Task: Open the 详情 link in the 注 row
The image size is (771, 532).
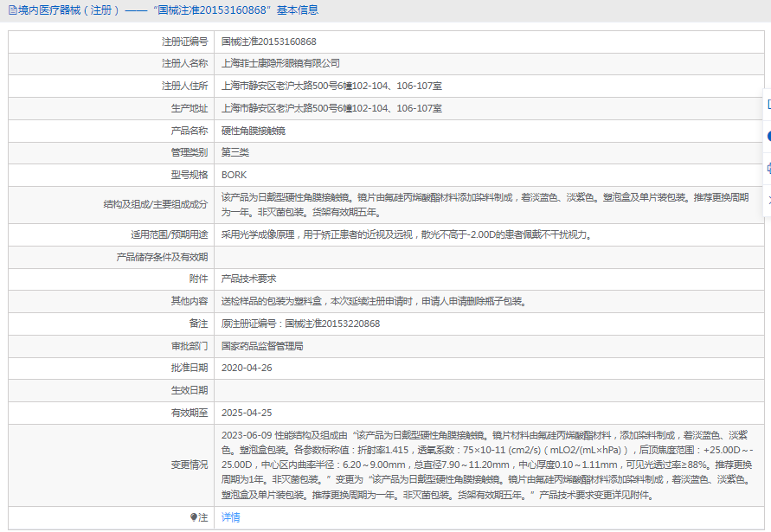Action: (230, 517)
